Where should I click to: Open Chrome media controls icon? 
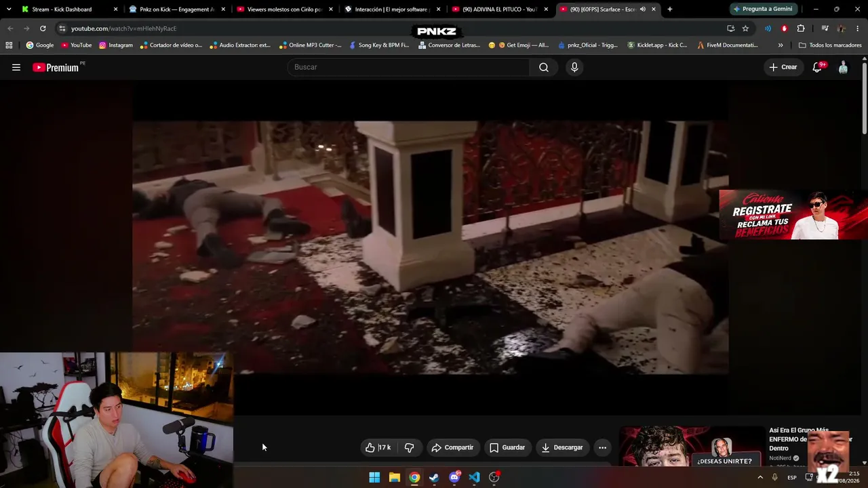pyautogui.click(x=825, y=28)
